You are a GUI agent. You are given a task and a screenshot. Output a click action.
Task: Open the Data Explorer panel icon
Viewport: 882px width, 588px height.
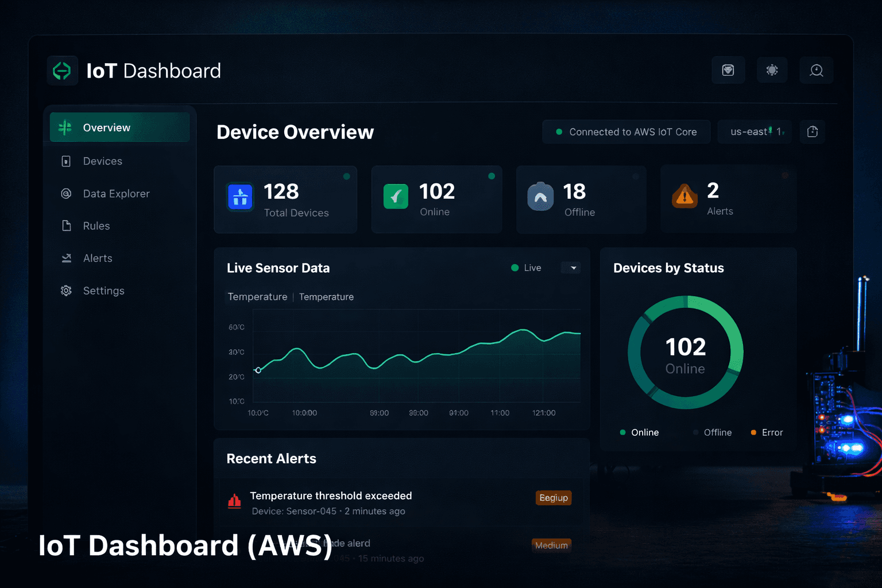point(66,194)
